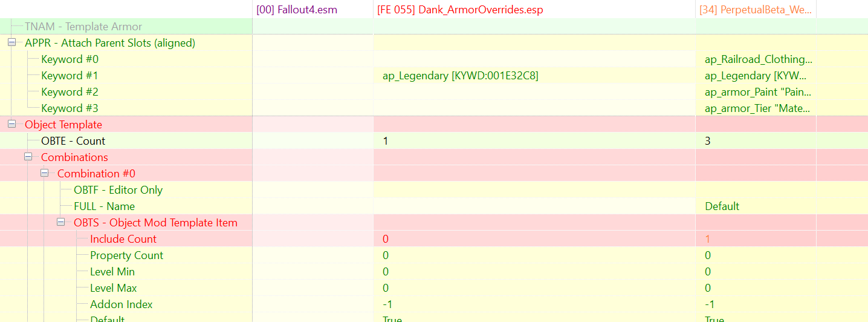The width and height of the screenshot is (868, 322).
Task: Select the Keyword #0 row
Action: (434, 59)
